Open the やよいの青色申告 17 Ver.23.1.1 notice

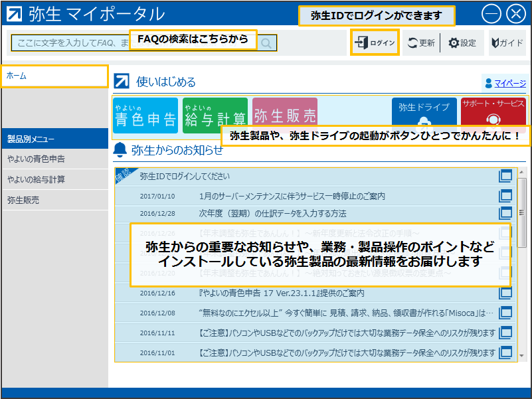[x=282, y=293]
